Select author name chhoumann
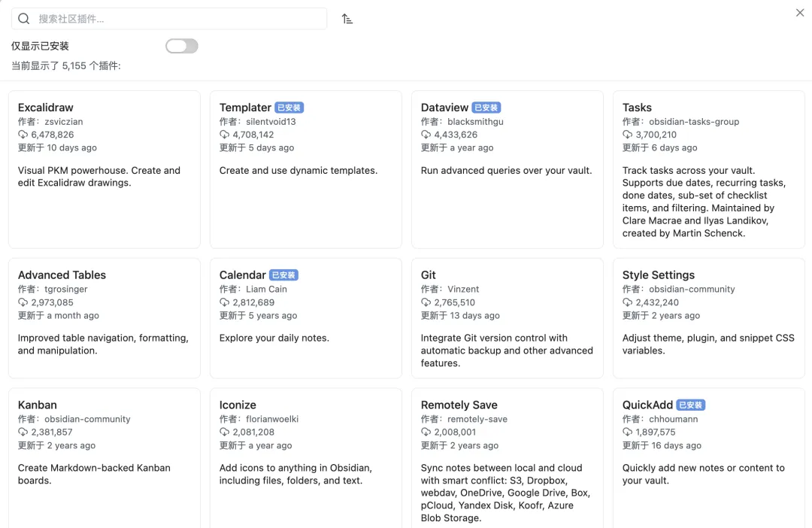 click(x=673, y=419)
